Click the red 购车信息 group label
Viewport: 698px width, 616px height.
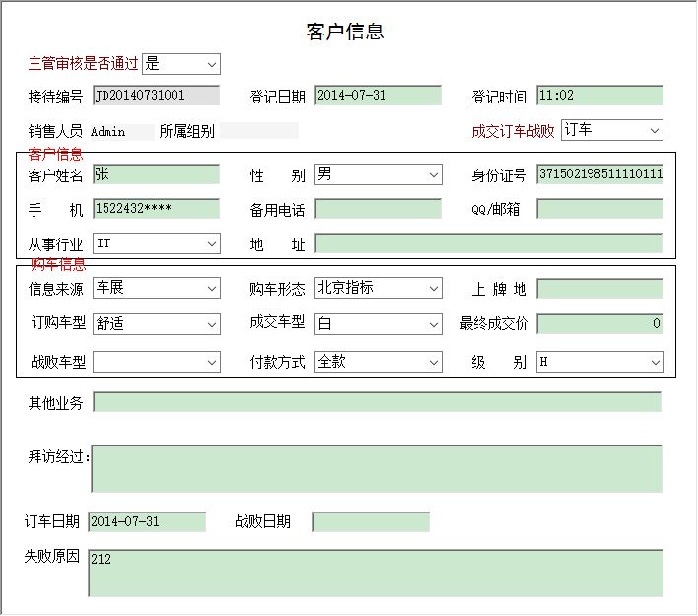point(58,264)
